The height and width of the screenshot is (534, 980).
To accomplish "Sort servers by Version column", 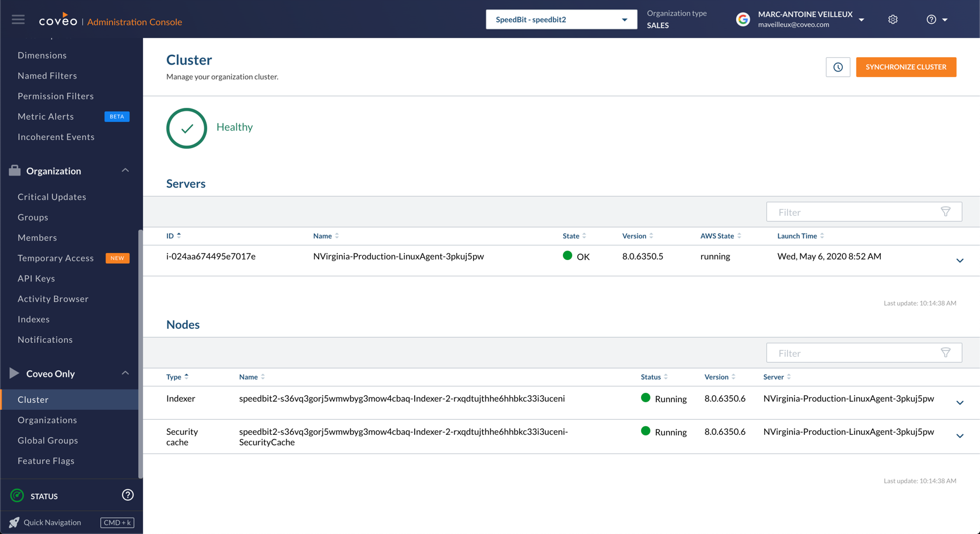I will 638,236.
